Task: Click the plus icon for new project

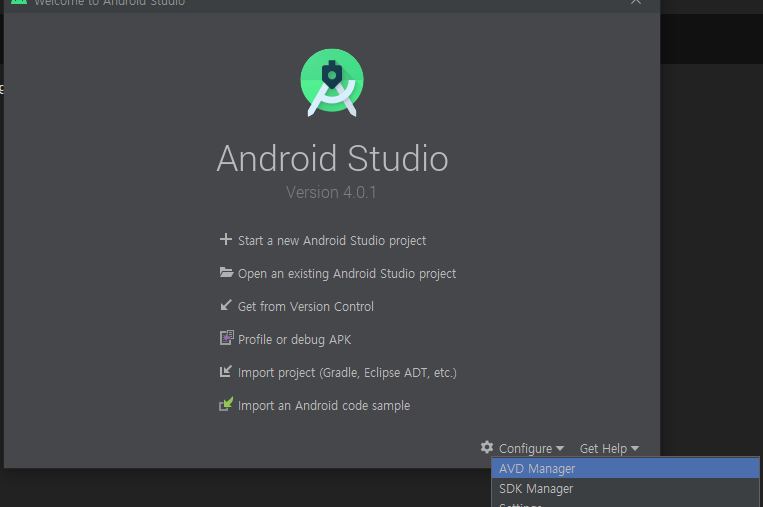Action: [x=226, y=239]
